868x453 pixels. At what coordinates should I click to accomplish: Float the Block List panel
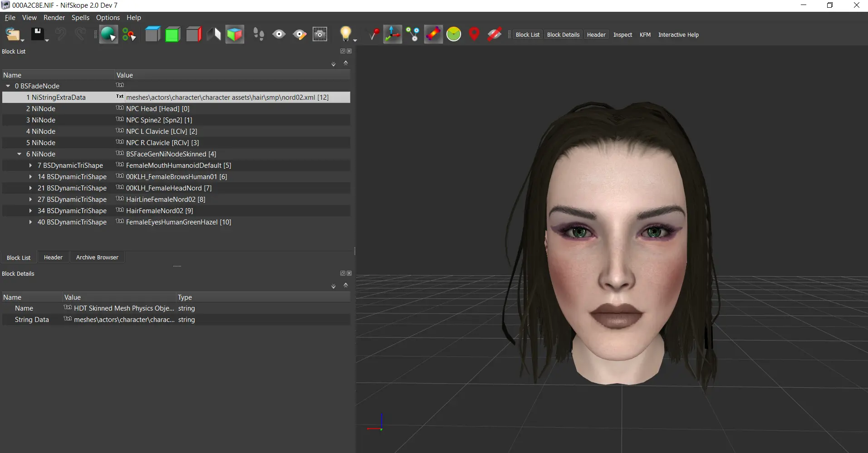(x=343, y=51)
